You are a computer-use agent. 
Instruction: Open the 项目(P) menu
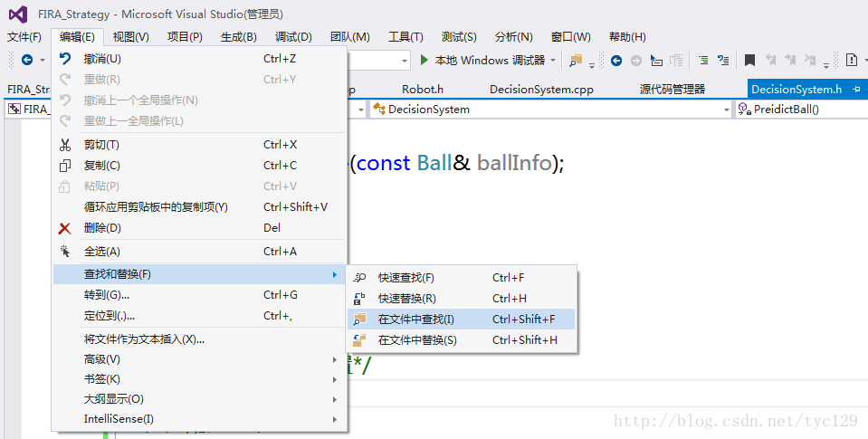coord(185,37)
